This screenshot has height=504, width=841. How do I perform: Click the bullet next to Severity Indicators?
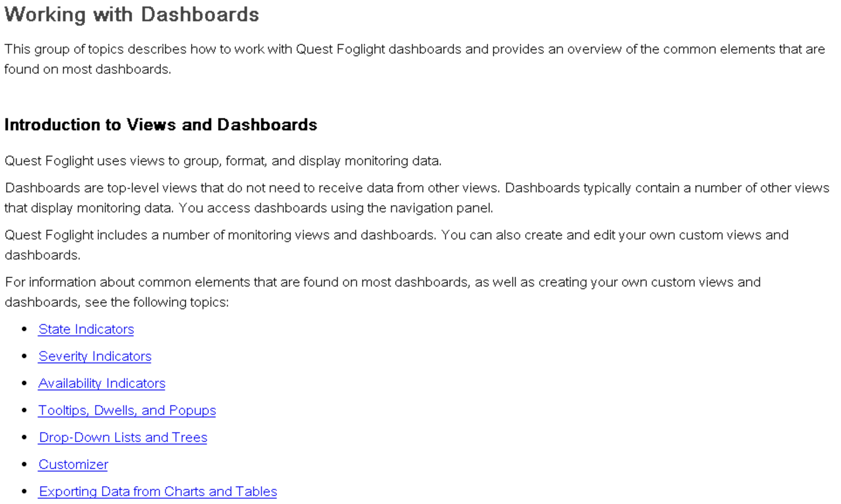pos(24,356)
